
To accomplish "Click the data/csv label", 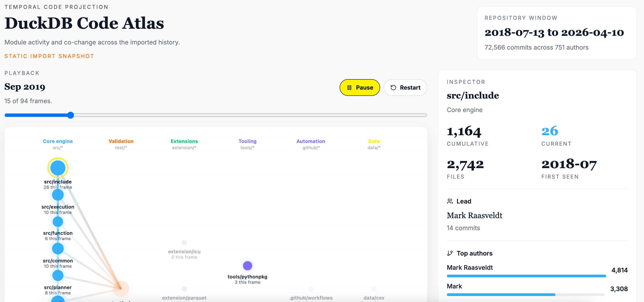I will tap(374, 298).
